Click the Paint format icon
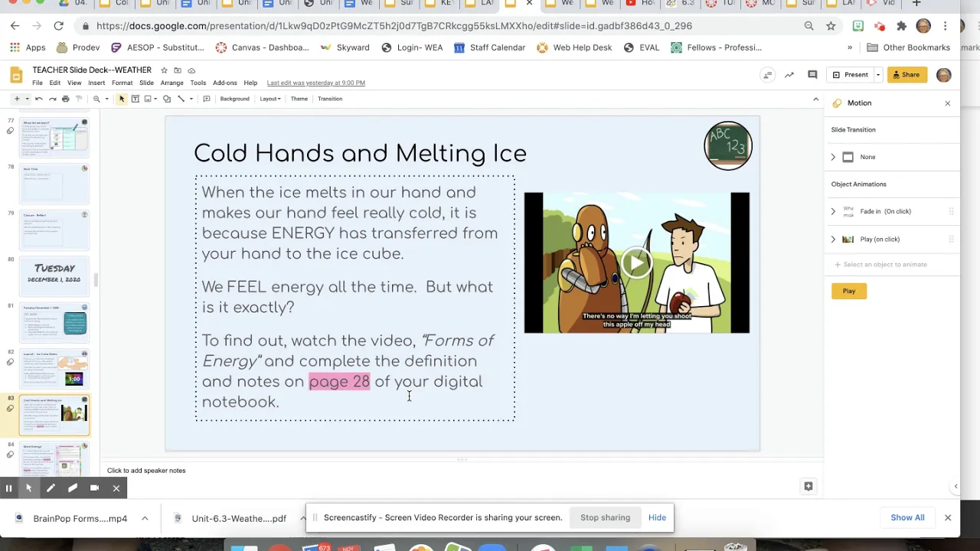 coord(78,99)
